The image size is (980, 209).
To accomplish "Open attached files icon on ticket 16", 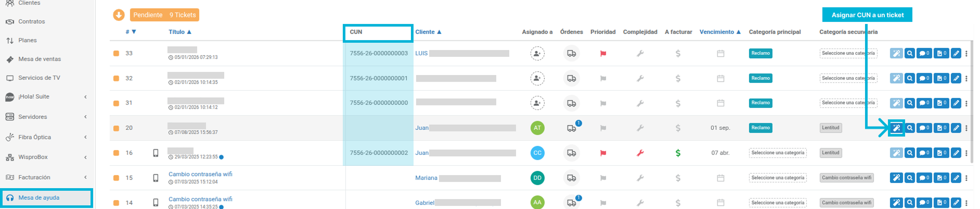I will (942, 153).
